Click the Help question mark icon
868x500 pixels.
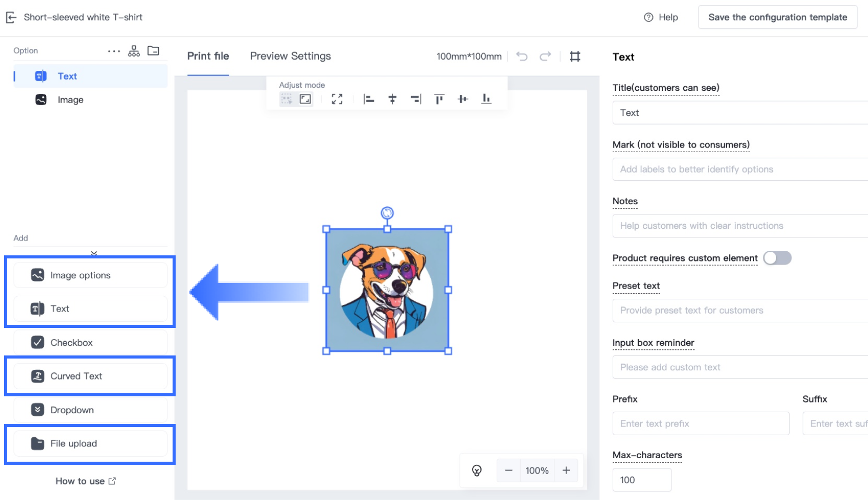648,17
